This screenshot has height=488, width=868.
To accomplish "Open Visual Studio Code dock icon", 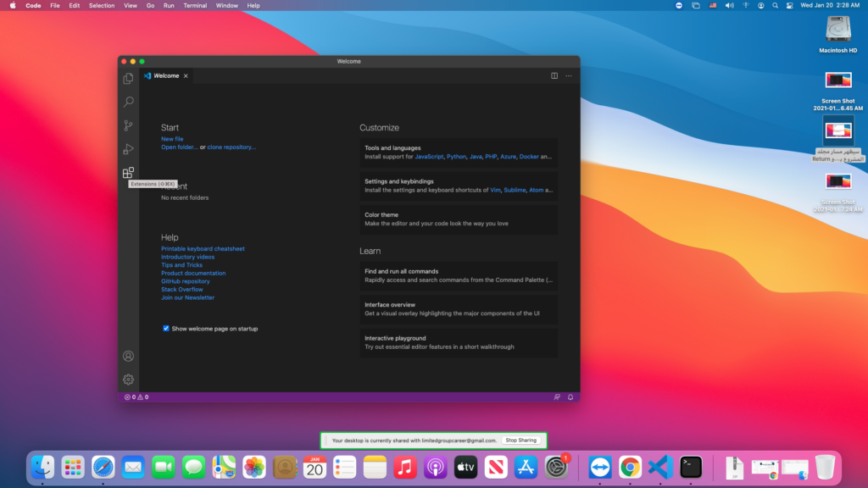I will [660, 468].
